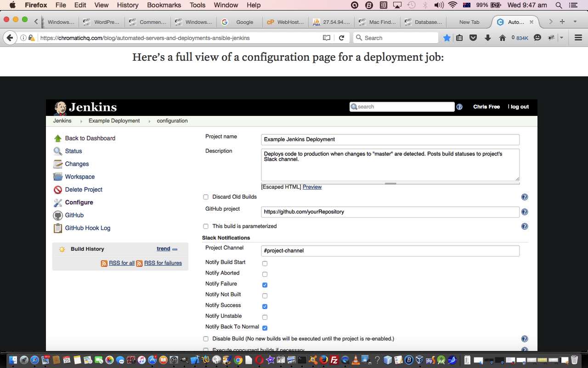The height and width of the screenshot is (368, 588).
Task: Open reader view from the address bar
Action: 327,38
